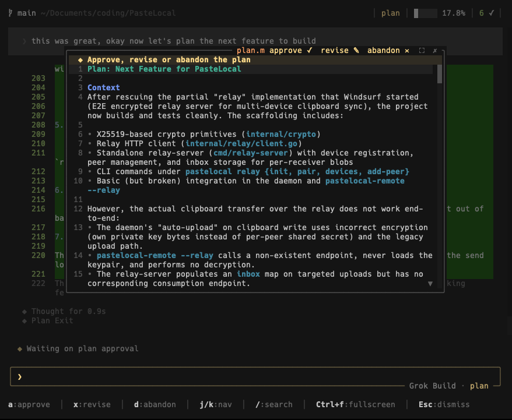The image size is (512, 420).
Task: Click the 6 ✓ status counter in top bar
Action: click(486, 13)
